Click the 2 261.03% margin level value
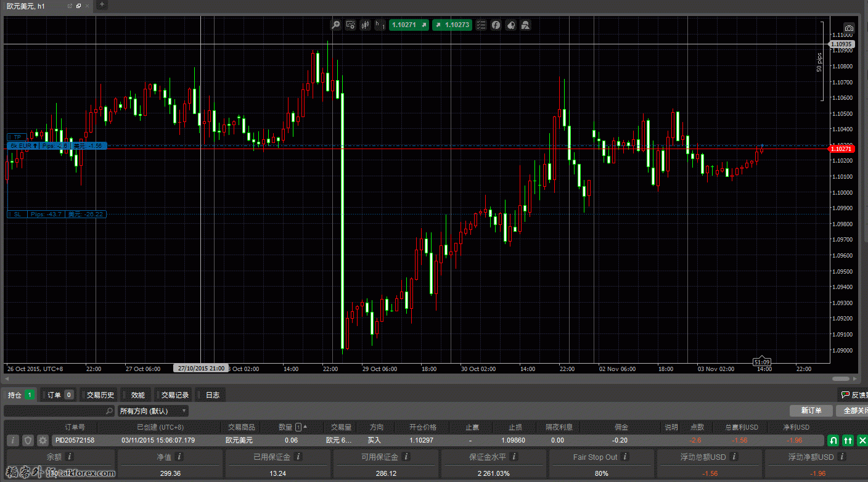The height and width of the screenshot is (482, 868). tap(493, 473)
